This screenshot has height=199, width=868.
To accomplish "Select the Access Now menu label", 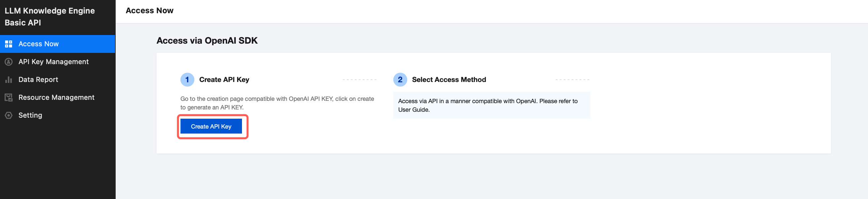I will (38, 44).
